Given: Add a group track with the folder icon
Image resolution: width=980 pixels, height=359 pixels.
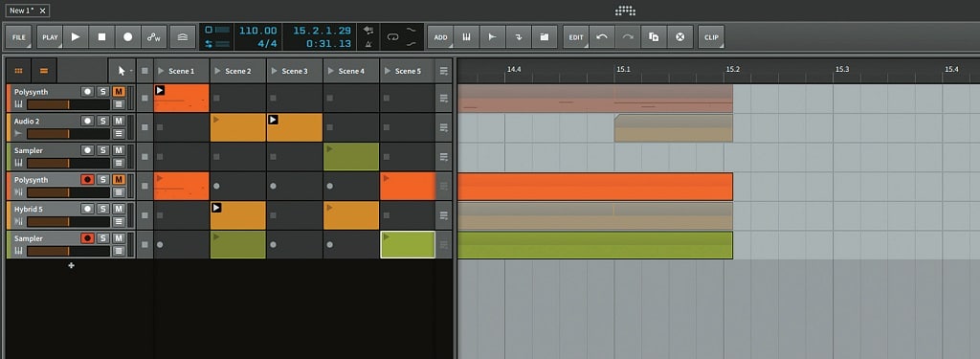Looking at the screenshot, I should point(545,37).
